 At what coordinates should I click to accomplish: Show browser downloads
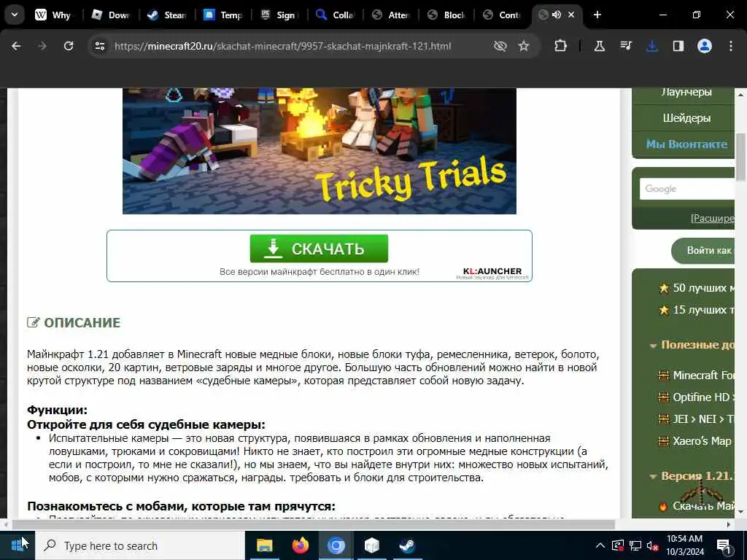pos(651,46)
